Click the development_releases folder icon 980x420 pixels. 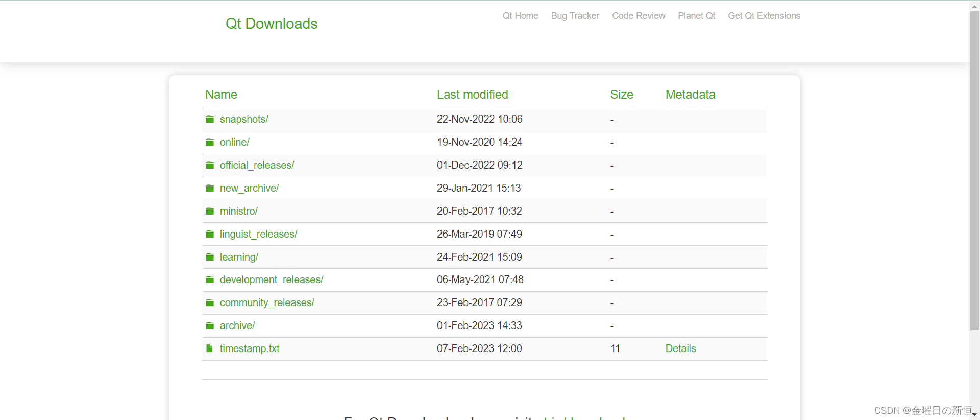210,279
